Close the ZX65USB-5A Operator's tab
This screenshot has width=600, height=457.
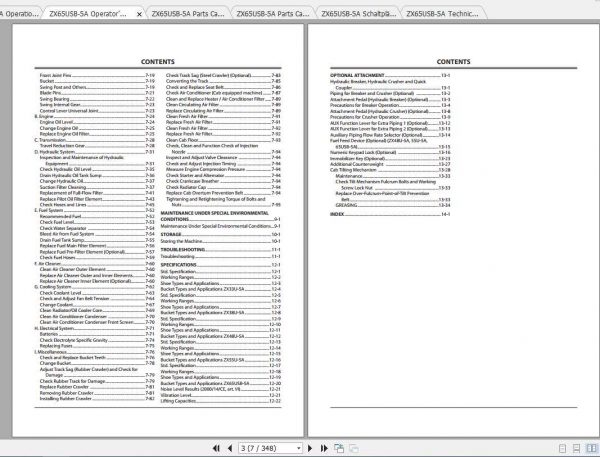(x=139, y=14)
